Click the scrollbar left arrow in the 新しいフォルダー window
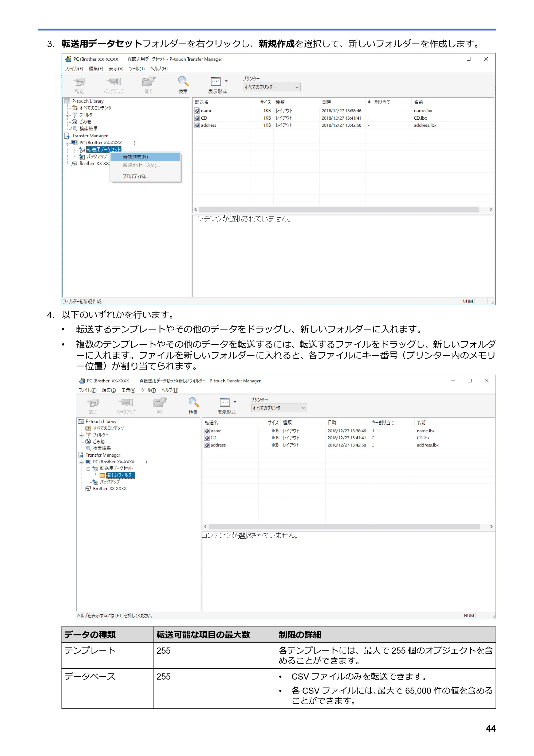The image size is (534, 756). pos(205,526)
